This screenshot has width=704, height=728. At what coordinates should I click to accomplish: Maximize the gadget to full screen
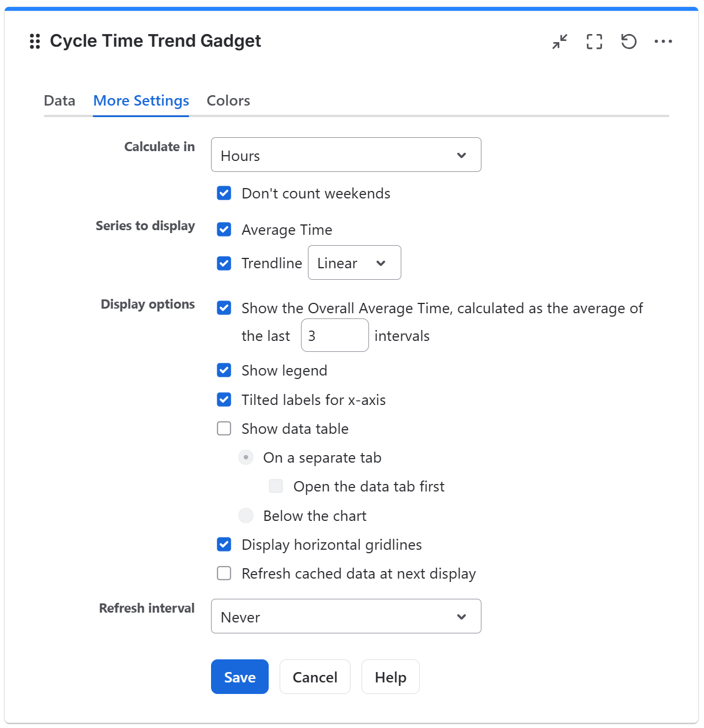(x=594, y=42)
